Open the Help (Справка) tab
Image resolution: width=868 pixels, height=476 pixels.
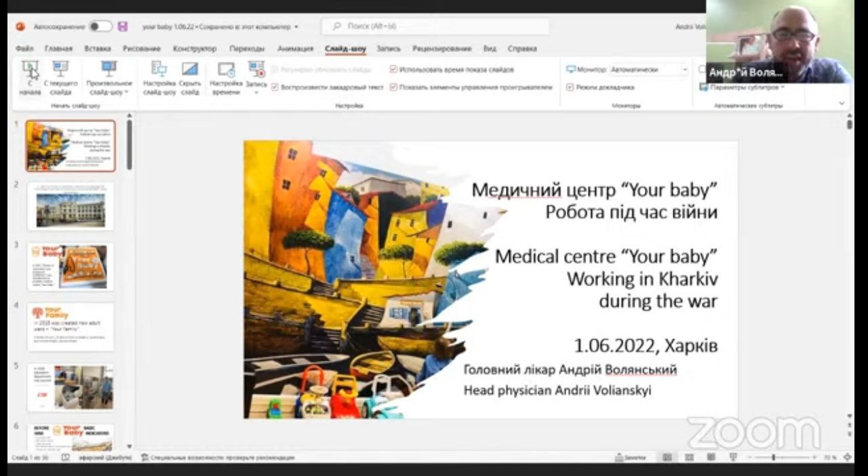[522, 49]
